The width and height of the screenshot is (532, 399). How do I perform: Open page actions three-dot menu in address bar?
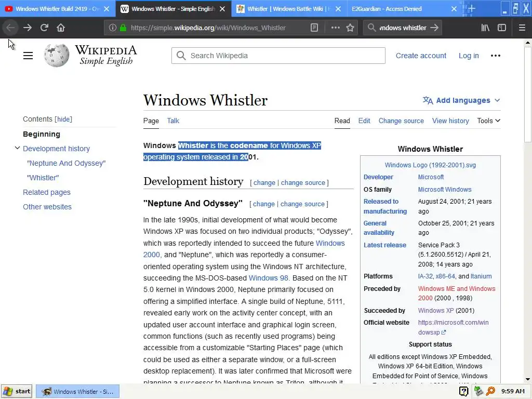[335, 28]
